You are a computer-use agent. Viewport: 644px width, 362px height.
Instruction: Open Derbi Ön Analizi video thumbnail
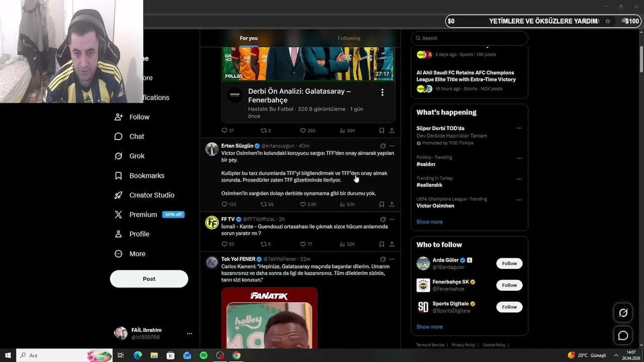[308, 63]
